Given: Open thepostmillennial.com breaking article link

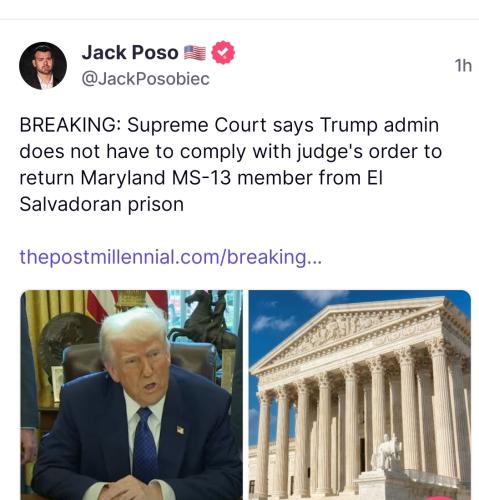Looking at the screenshot, I should [171, 257].
